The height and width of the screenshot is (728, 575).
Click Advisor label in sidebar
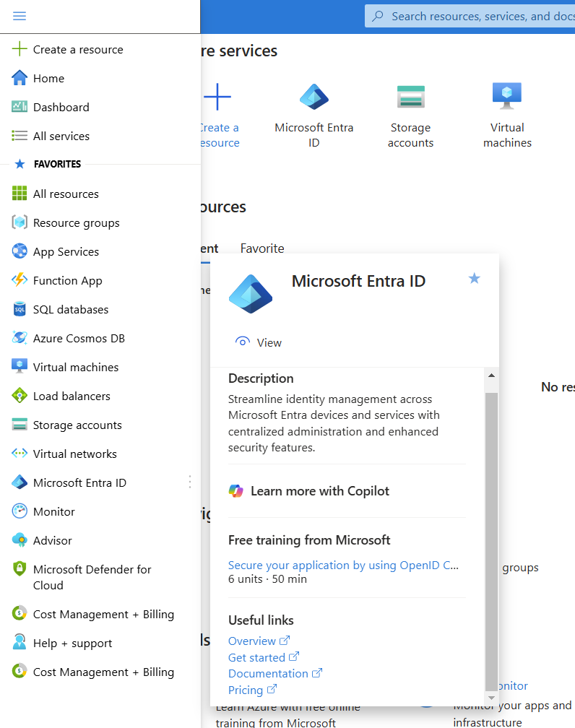pyautogui.click(x=53, y=540)
